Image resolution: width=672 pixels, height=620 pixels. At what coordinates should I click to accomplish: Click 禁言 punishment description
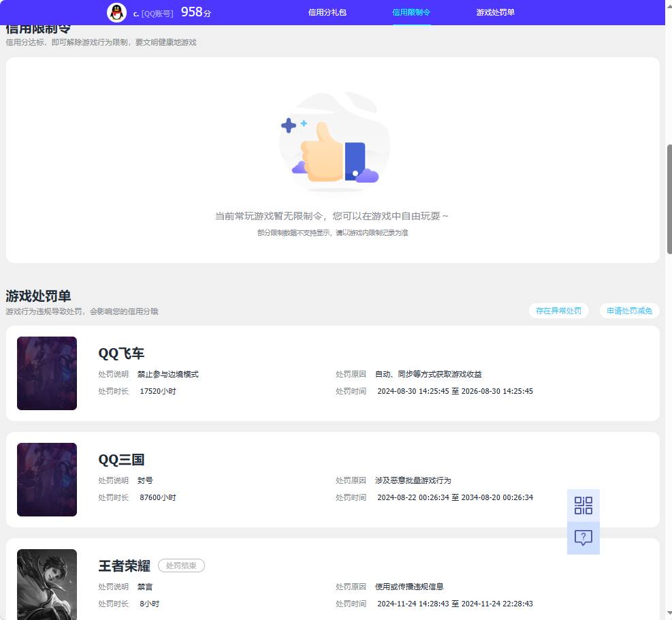(x=145, y=587)
